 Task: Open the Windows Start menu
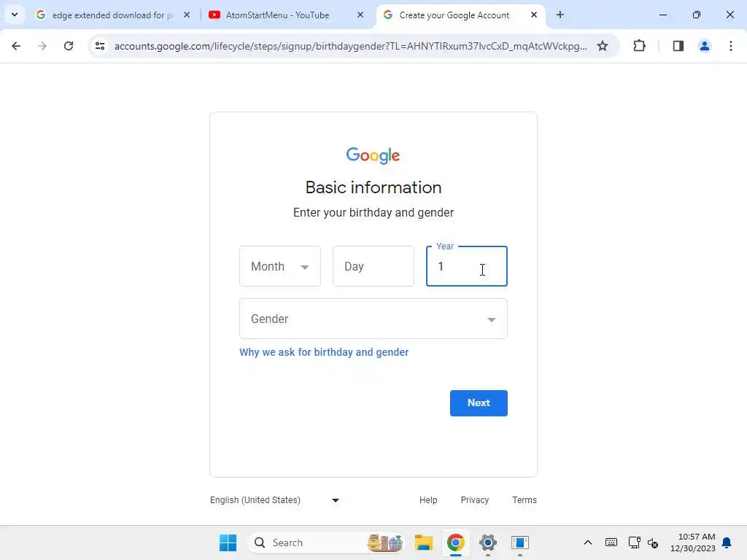(228, 542)
